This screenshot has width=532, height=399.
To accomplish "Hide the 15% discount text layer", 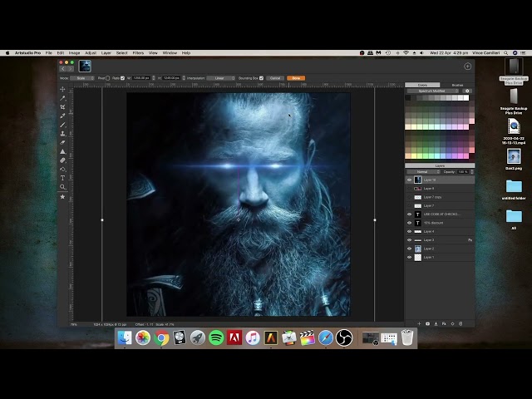I will pos(410,223).
